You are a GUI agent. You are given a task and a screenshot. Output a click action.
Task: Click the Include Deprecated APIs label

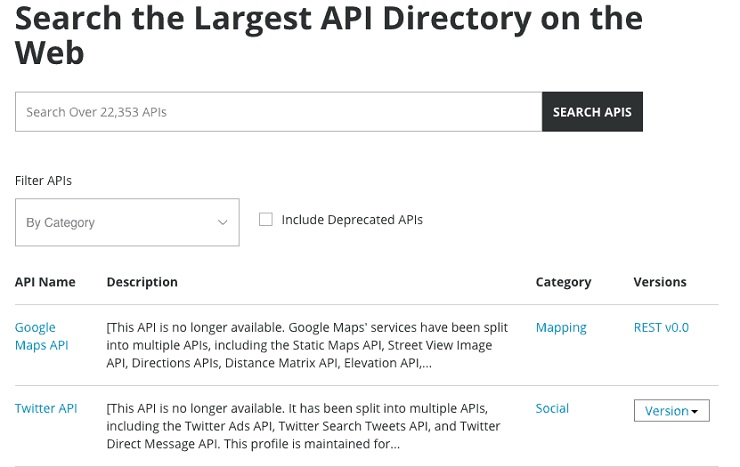tap(352, 220)
